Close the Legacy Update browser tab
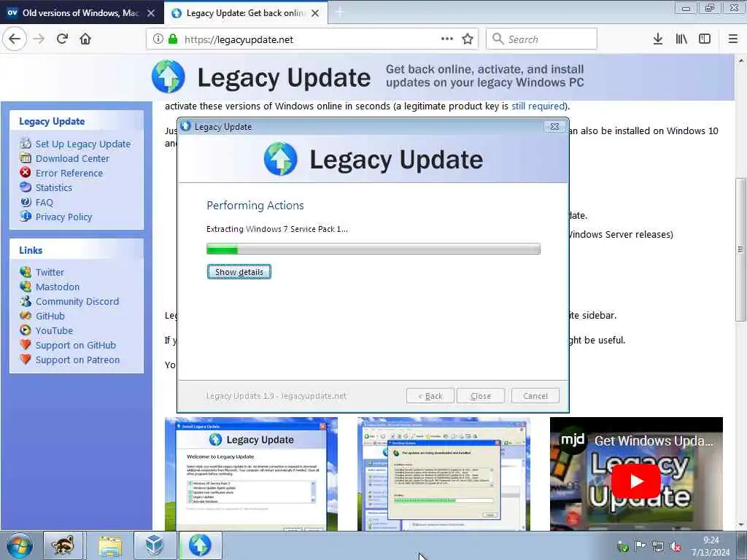The height and width of the screenshot is (560, 747). point(315,13)
